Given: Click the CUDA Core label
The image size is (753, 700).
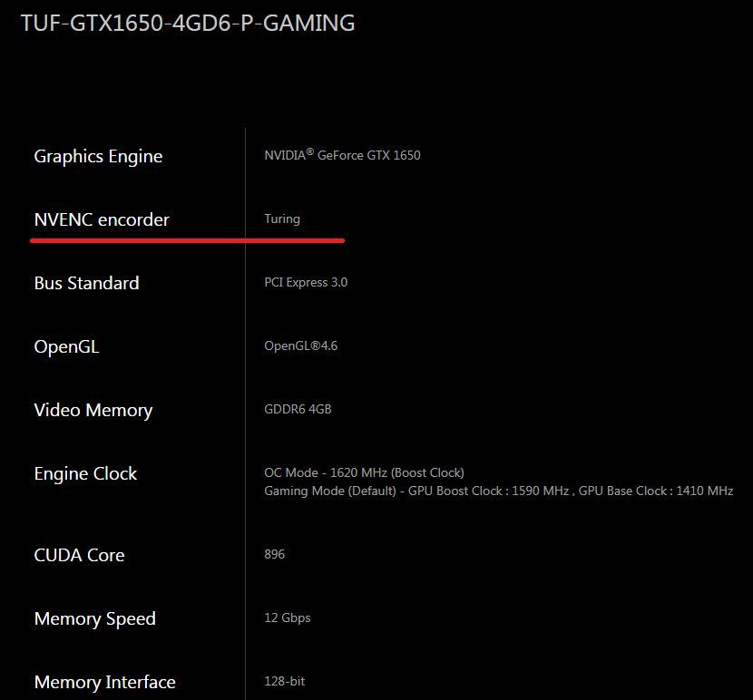Looking at the screenshot, I should tap(79, 556).
